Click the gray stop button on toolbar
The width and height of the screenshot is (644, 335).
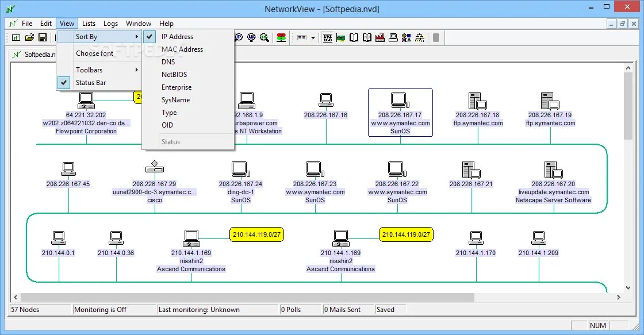(436, 38)
